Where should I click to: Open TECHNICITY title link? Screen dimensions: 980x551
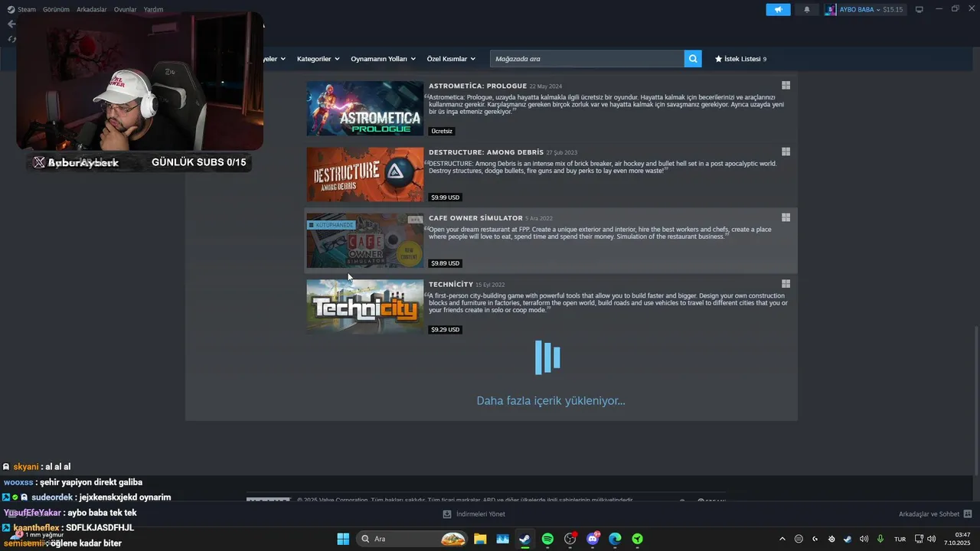(x=451, y=284)
